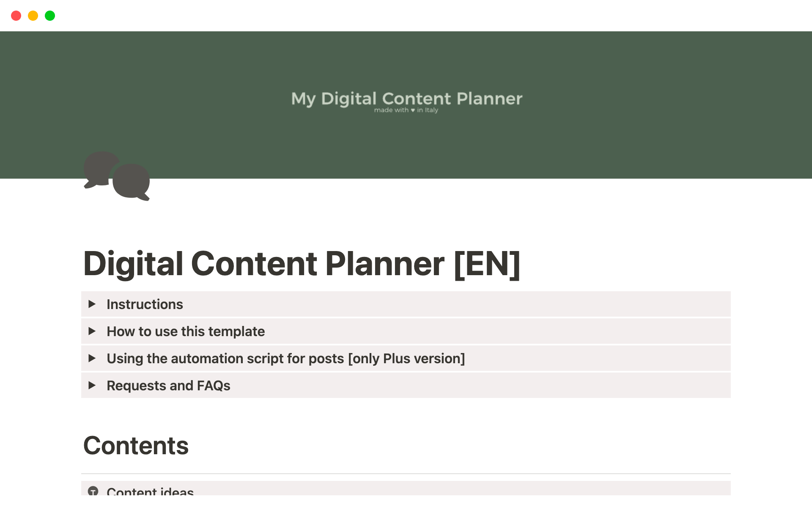Screen dimensions: 812x508
Task: Open the Content ideas page link
Action: tap(150, 491)
